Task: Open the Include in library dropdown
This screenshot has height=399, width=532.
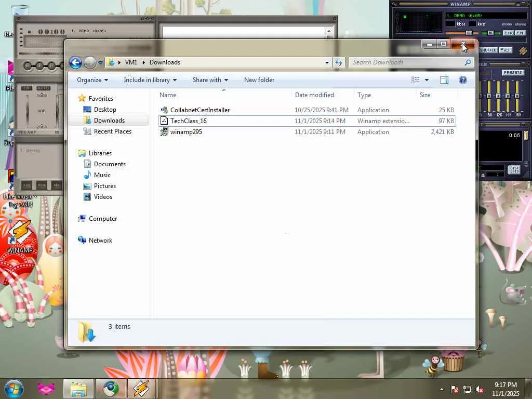Action: point(150,80)
